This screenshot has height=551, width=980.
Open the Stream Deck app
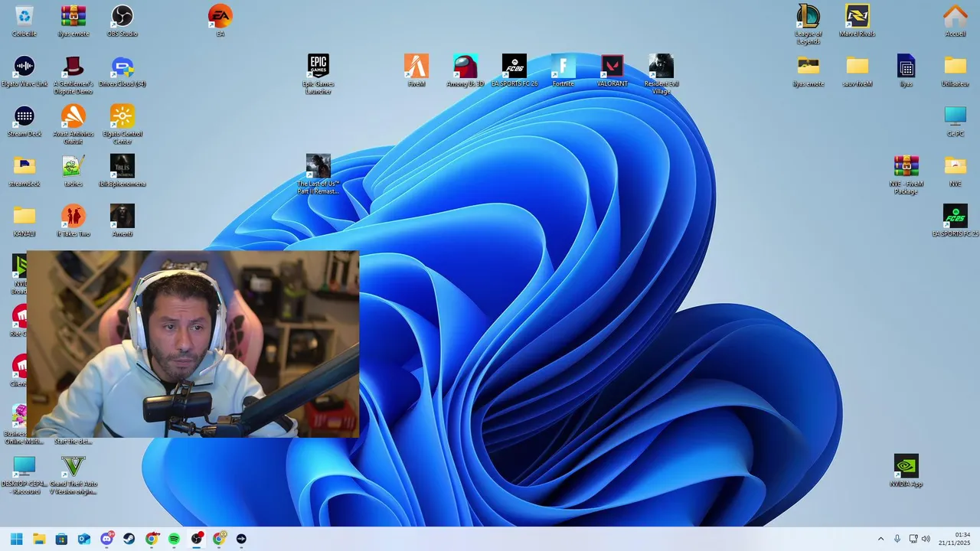pos(24,116)
